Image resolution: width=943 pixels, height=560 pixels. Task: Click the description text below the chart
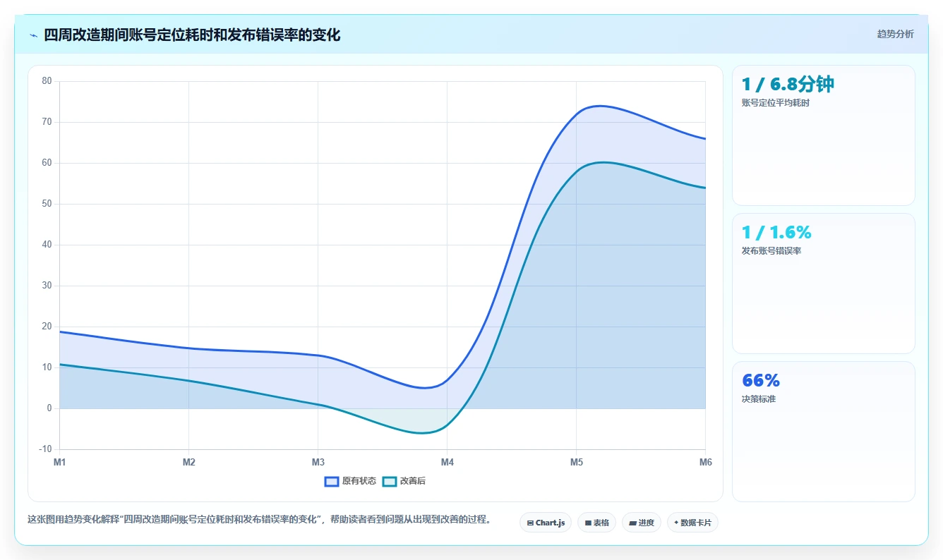click(259, 520)
